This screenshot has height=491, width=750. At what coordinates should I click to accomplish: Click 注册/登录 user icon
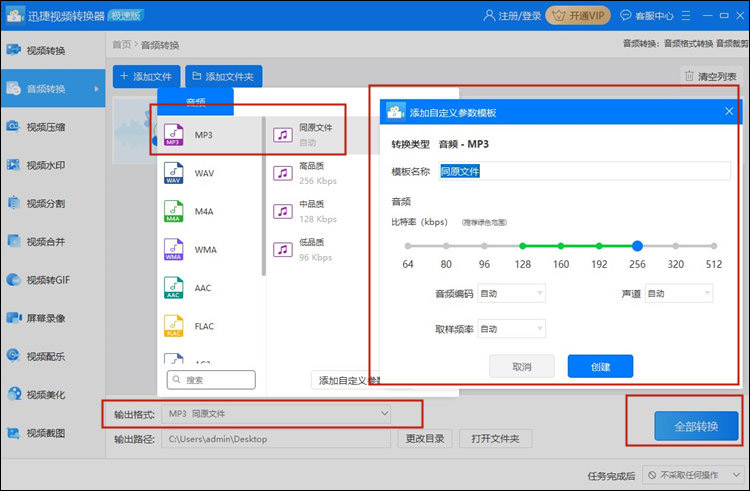pyautogui.click(x=489, y=15)
